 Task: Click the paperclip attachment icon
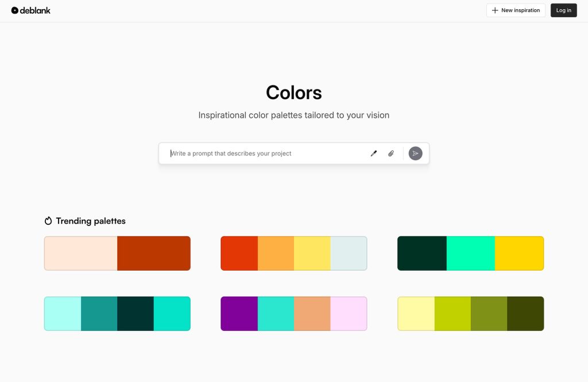tap(391, 153)
